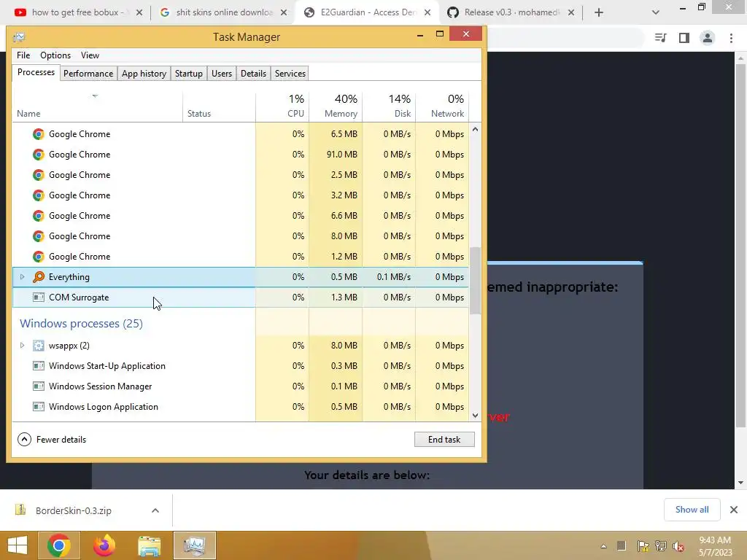Toggle Chrome side panel icon
747x560 pixels.
(x=684, y=38)
